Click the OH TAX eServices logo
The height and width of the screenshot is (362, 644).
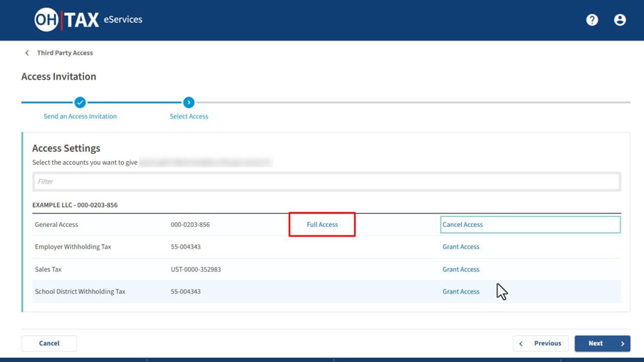(x=88, y=19)
